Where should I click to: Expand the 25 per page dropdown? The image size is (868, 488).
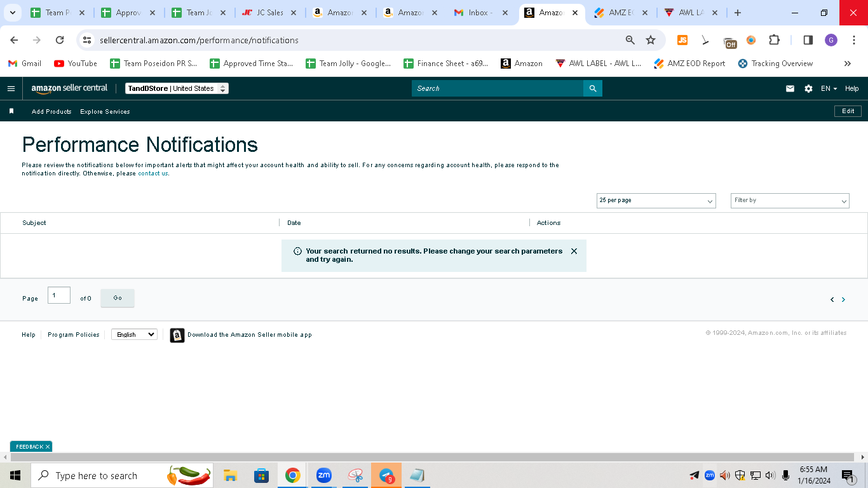pos(656,201)
